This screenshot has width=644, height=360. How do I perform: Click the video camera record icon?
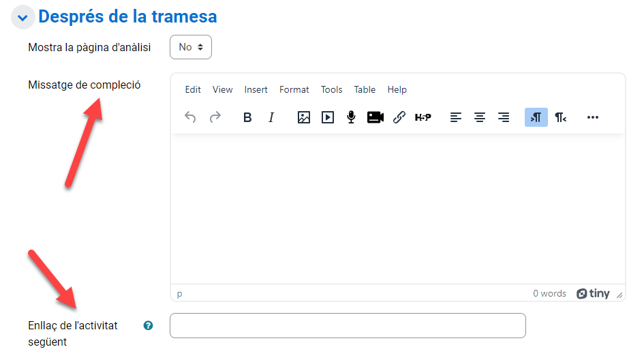[375, 117]
